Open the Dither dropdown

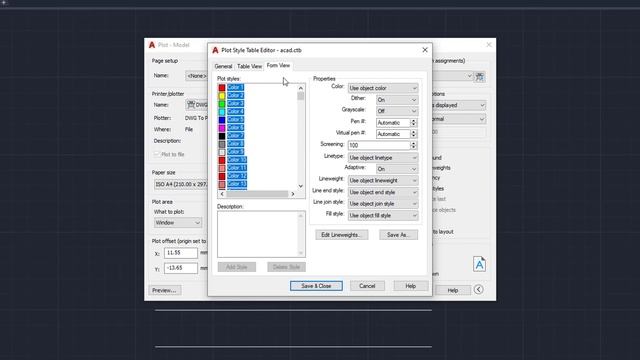pyautogui.click(x=397, y=100)
